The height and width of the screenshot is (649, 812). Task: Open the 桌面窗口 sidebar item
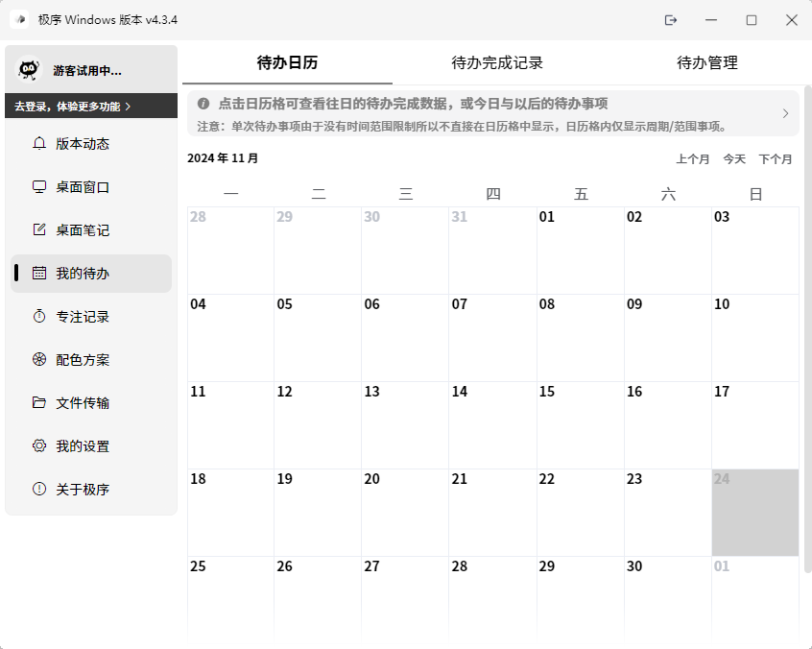tap(91, 187)
